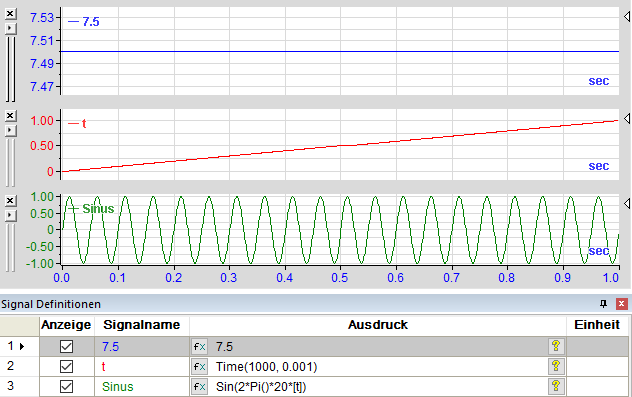This screenshot has height=397, width=632.
Task: Click the Ausdruck column header
Action: 378,325
